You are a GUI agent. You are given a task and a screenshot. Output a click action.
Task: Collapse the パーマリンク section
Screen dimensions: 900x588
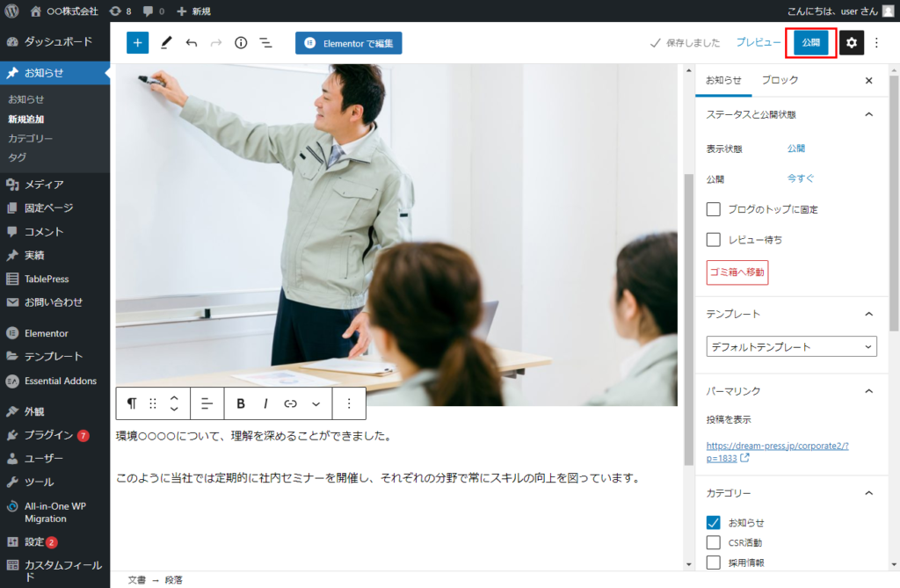tap(869, 391)
